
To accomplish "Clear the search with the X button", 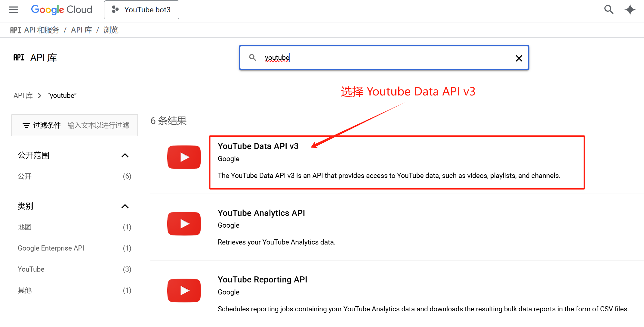I will [x=519, y=58].
